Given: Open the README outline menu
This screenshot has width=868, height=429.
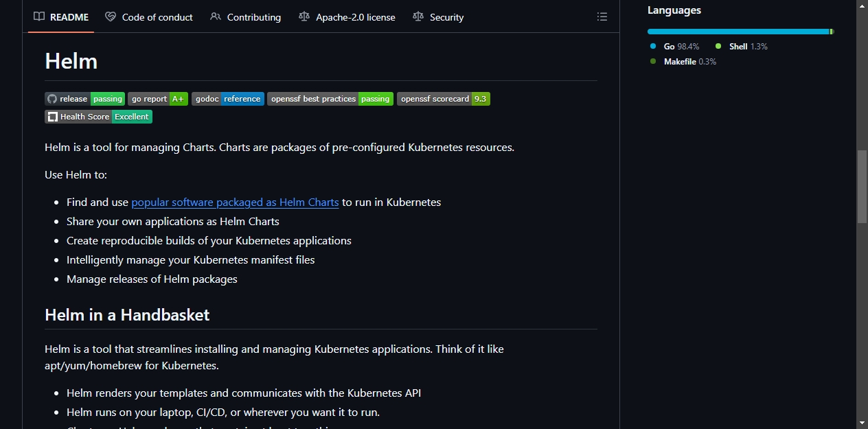Looking at the screenshot, I should 602,16.
